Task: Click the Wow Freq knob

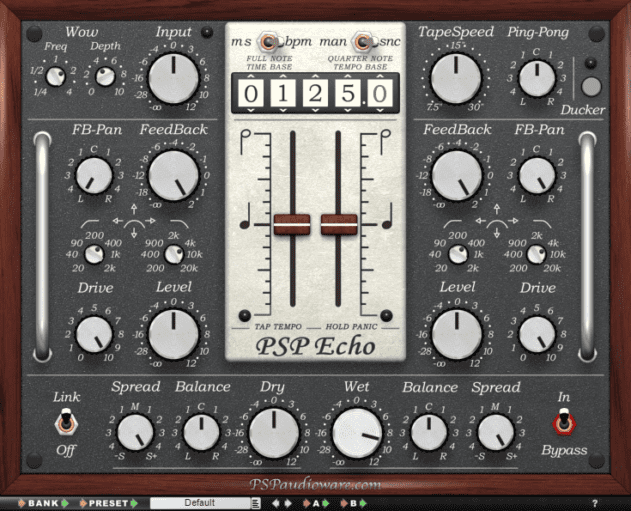Action: (x=56, y=76)
